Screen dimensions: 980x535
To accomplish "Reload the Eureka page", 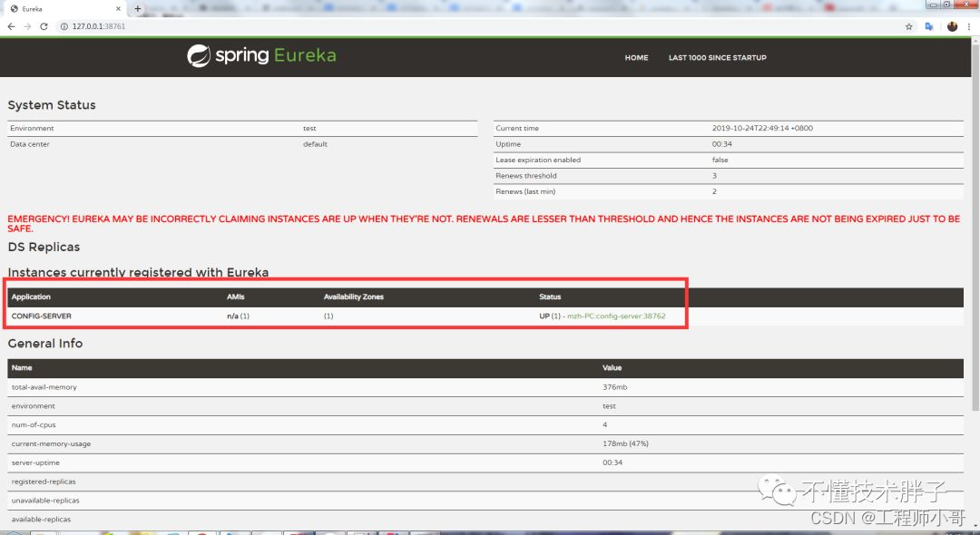I will pos(44,26).
